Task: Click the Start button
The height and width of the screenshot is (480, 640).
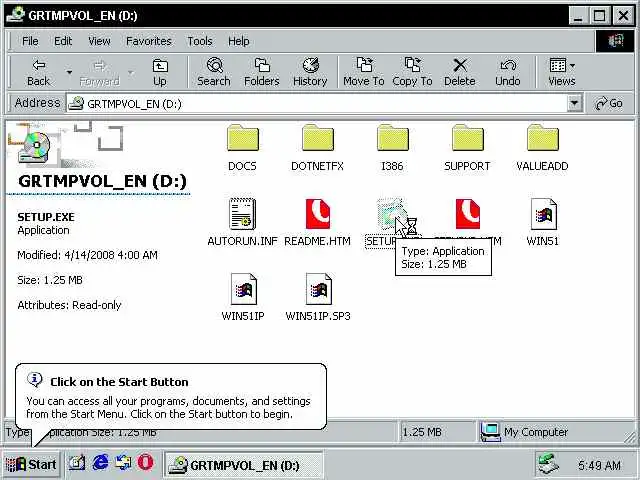Action: 31,464
